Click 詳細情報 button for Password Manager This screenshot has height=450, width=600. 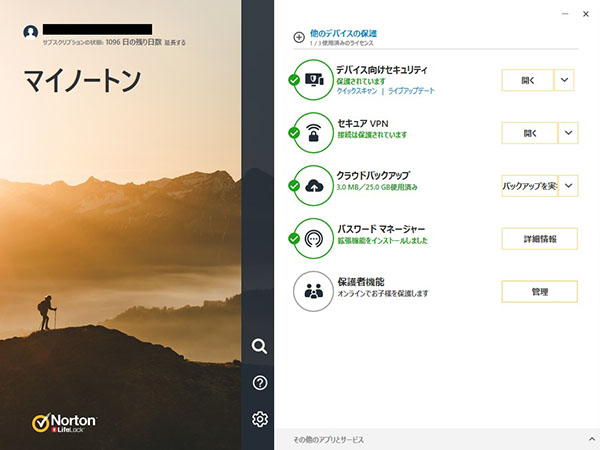(540, 239)
